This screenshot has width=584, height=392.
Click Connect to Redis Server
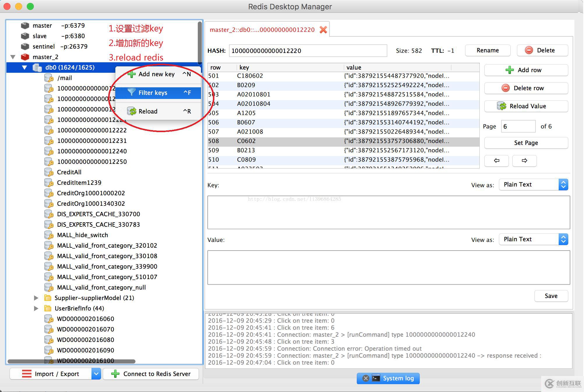point(151,374)
